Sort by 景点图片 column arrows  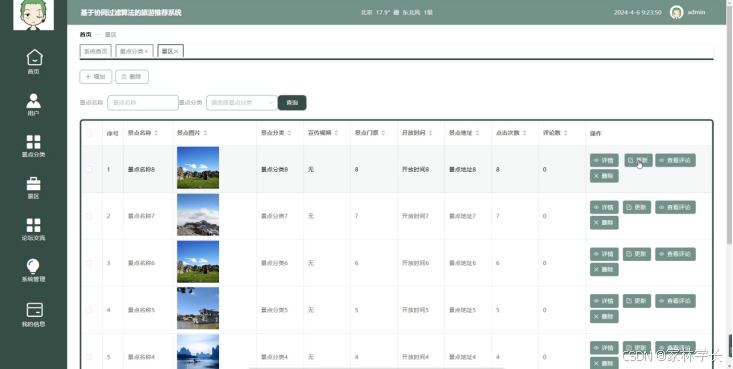(205, 133)
